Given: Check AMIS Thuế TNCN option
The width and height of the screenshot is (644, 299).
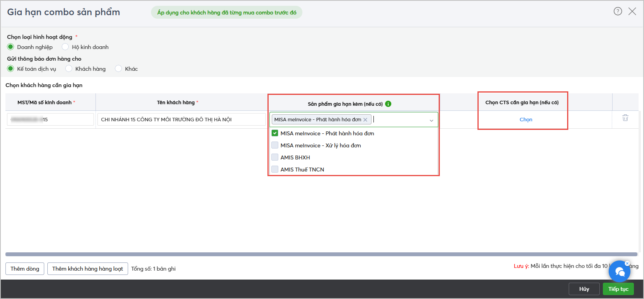Looking at the screenshot, I should point(275,170).
